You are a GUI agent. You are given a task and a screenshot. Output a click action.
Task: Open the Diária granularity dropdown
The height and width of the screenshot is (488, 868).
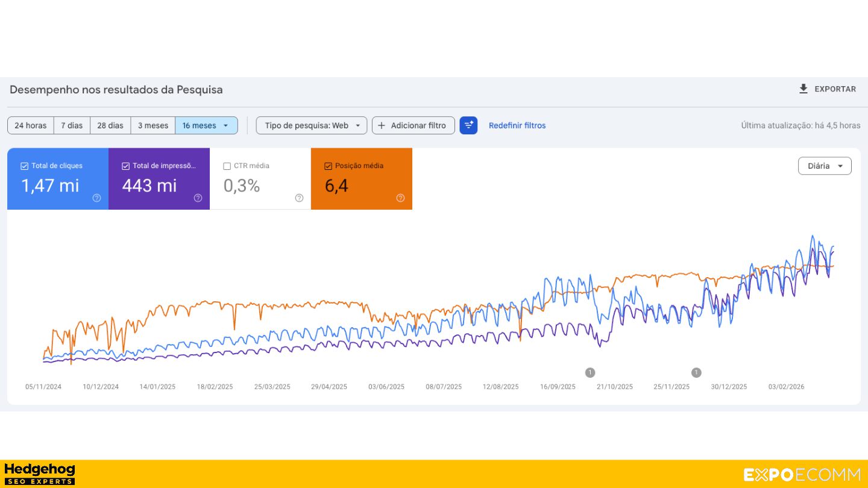coord(825,166)
